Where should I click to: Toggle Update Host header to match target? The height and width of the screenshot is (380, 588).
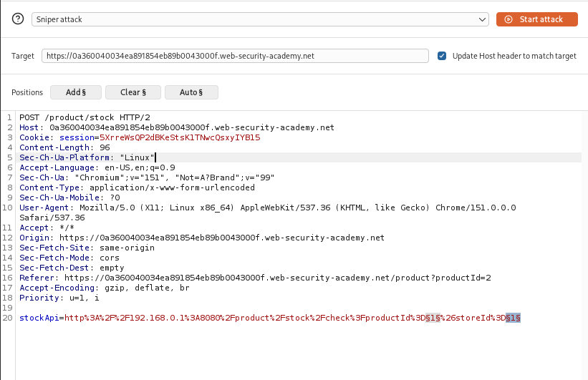pyautogui.click(x=442, y=56)
